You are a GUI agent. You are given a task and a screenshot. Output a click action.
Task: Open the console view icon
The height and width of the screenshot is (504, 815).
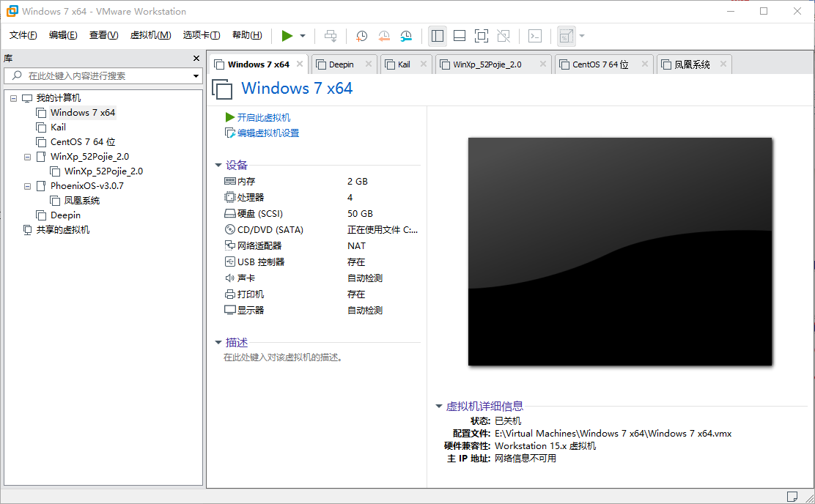point(535,36)
